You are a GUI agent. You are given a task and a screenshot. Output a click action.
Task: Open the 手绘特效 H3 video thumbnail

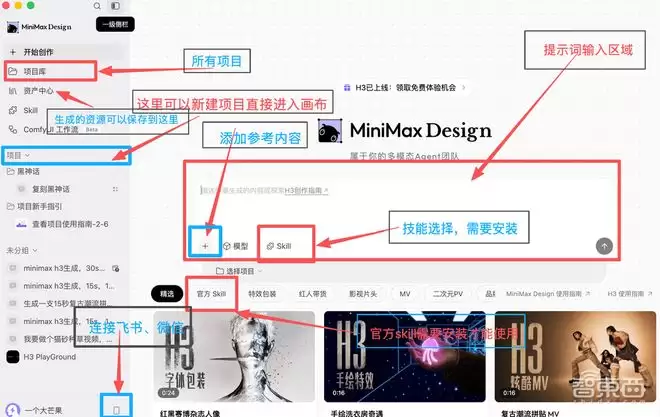405,356
